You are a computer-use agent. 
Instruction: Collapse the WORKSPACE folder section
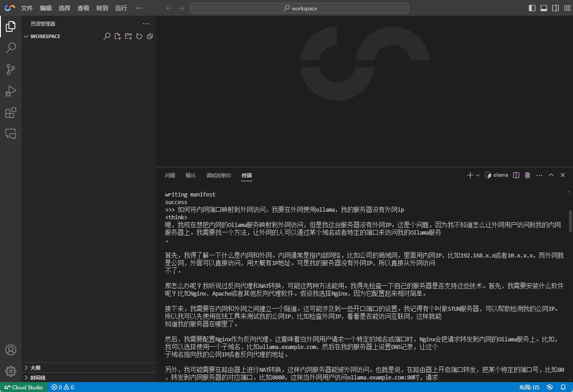pos(26,36)
